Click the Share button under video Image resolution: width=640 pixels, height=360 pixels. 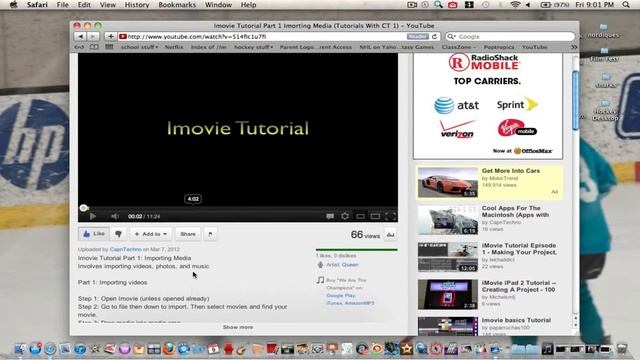pyautogui.click(x=188, y=234)
